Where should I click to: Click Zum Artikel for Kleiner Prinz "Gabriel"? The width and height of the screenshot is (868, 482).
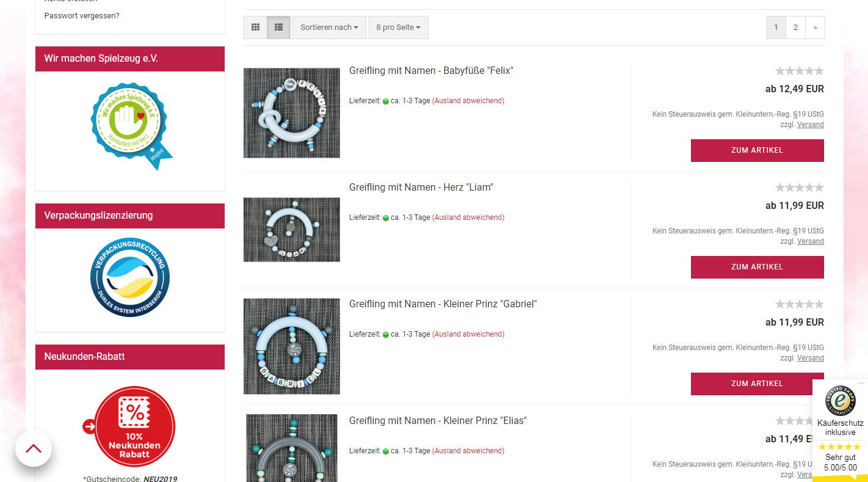(757, 384)
